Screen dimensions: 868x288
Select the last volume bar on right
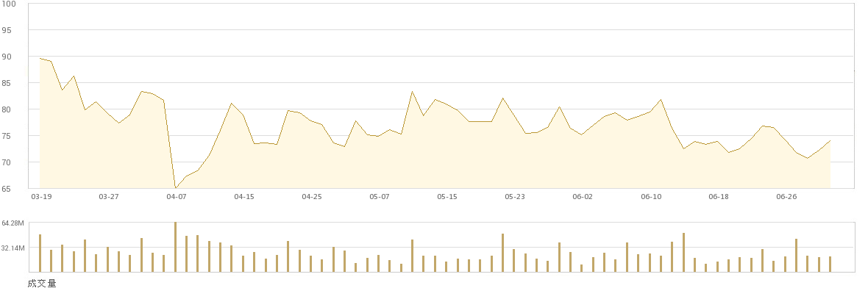(x=830, y=264)
